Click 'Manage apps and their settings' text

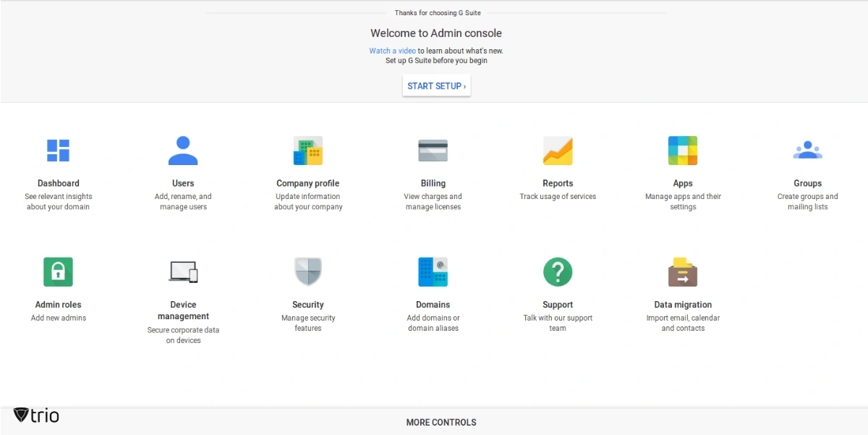pos(683,202)
